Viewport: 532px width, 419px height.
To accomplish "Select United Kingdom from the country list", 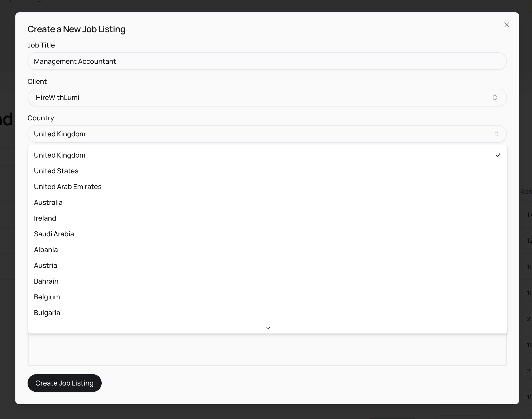I will (x=60, y=155).
